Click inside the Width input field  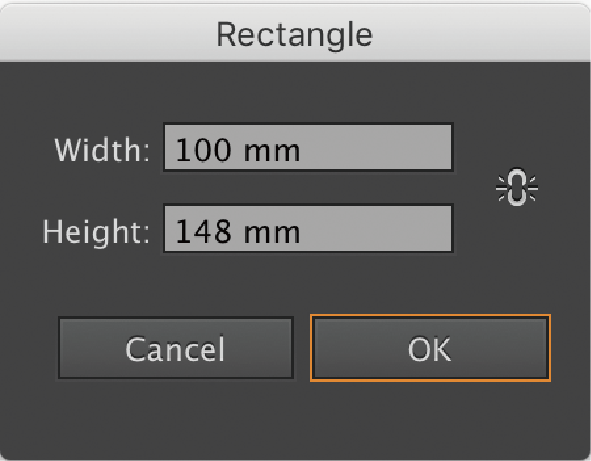coord(308,148)
